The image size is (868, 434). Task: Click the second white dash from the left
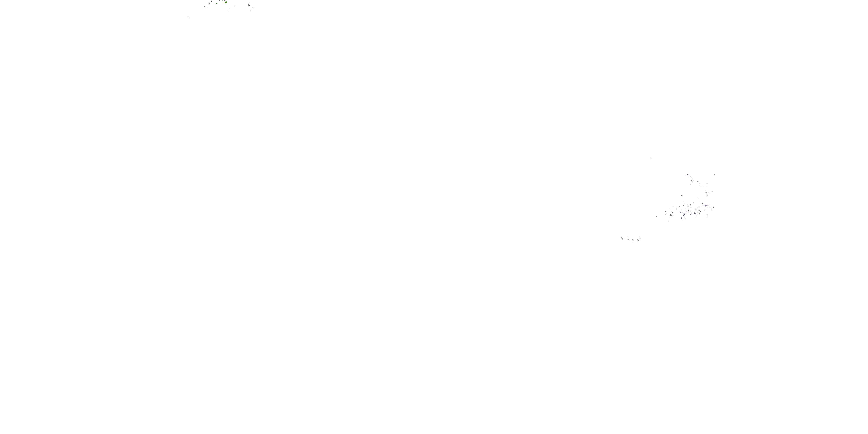tap(628, 239)
